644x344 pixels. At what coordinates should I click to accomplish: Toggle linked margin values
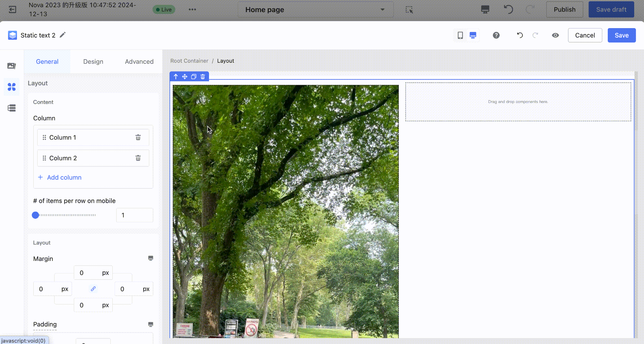point(93,289)
